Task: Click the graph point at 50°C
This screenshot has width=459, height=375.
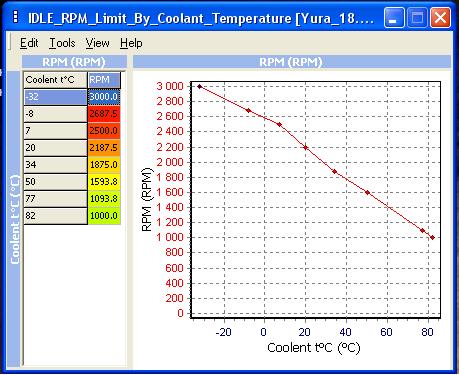Action: [x=367, y=193]
